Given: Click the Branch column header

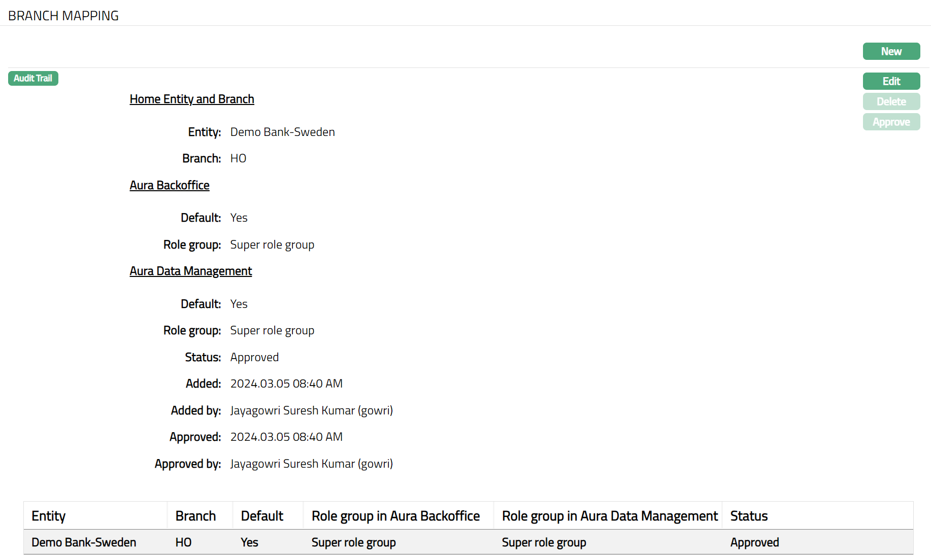Looking at the screenshot, I should (x=195, y=516).
